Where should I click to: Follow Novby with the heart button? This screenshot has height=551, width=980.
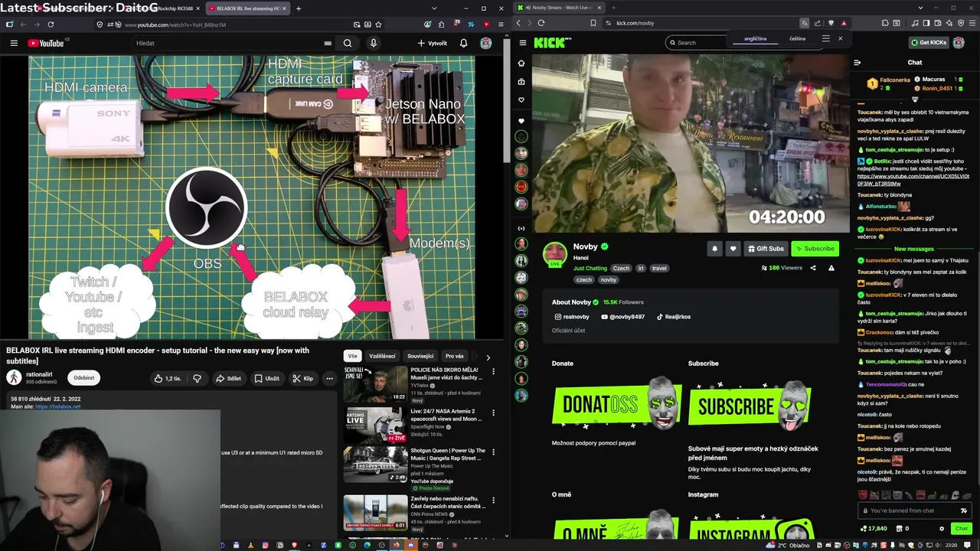(x=733, y=249)
